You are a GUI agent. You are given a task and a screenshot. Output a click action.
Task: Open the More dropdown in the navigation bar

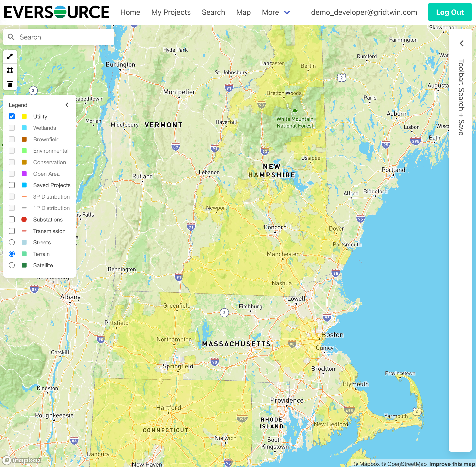276,12
